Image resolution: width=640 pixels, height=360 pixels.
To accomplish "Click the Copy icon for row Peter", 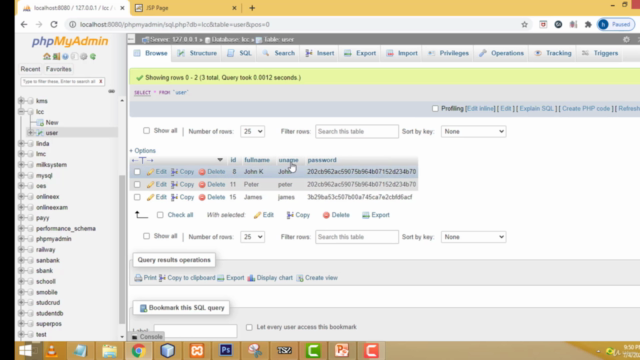I will (x=174, y=184).
